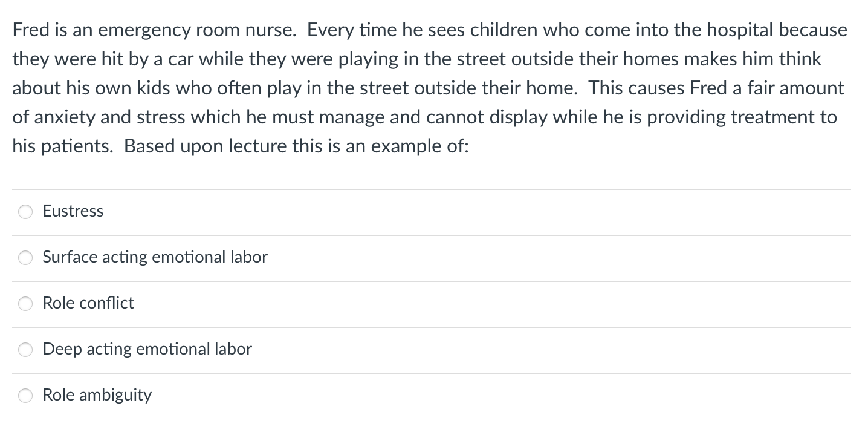Select the Surface acting emotional labor option
This screenshot has height=432, width=868.
(25, 258)
